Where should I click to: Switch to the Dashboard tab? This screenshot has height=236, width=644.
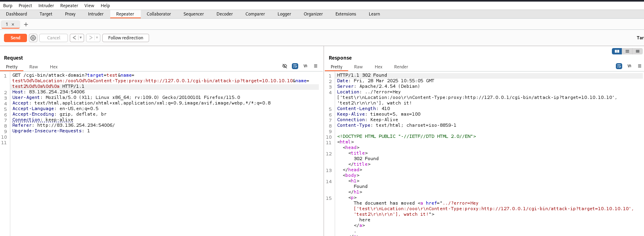click(17, 14)
